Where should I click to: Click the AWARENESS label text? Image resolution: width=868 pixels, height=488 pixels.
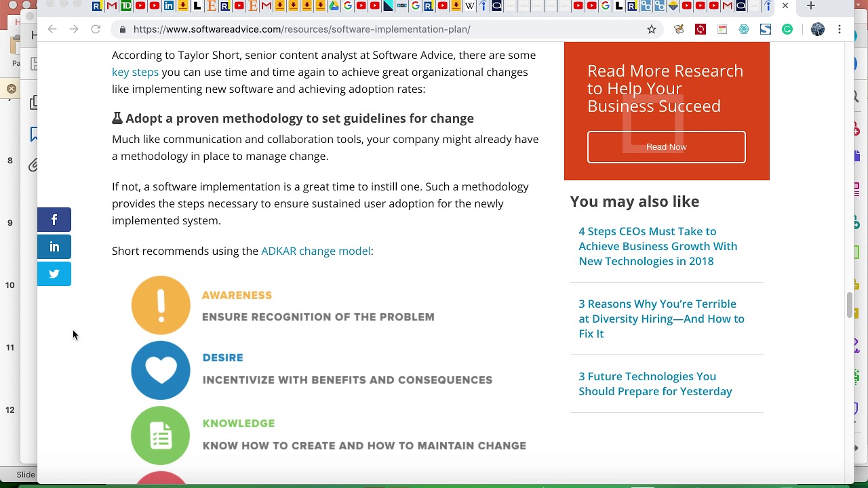(x=237, y=296)
